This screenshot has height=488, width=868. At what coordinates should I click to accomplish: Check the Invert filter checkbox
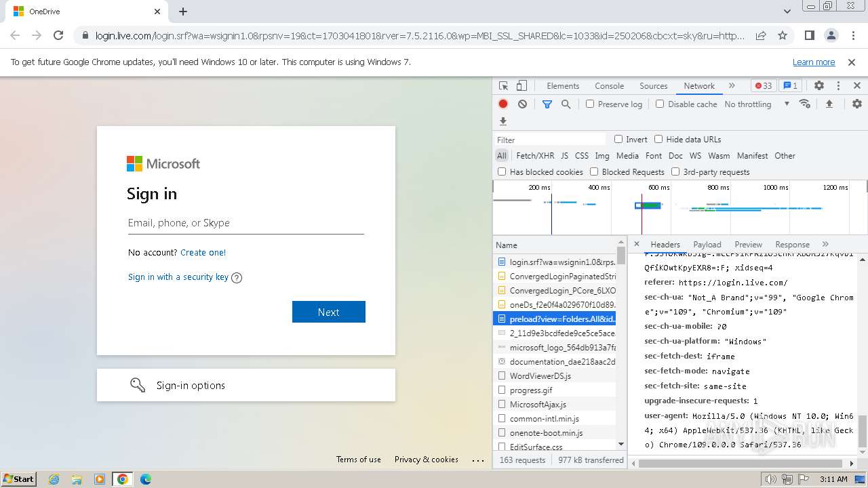click(618, 139)
